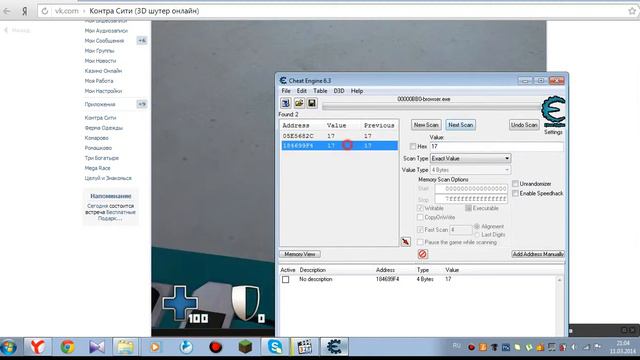Image resolution: width=640 pixels, height=360 pixels.
Task: Open Мои Настройки in VK sidebar
Action: tap(103, 91)
